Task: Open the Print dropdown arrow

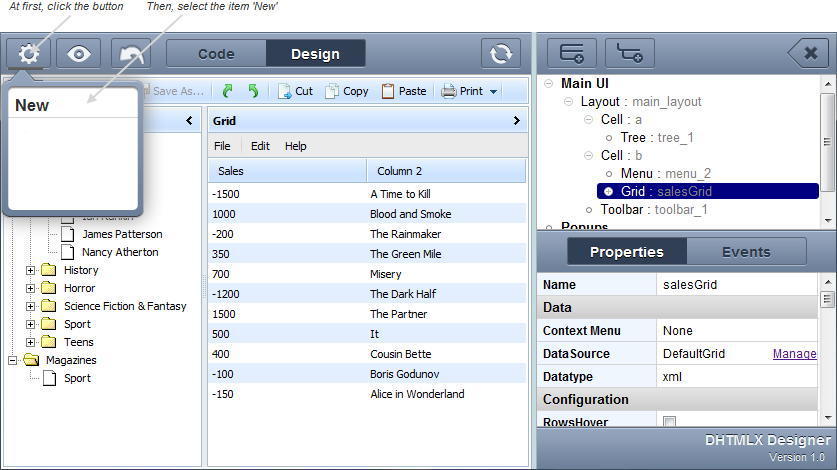Action: 494,92
